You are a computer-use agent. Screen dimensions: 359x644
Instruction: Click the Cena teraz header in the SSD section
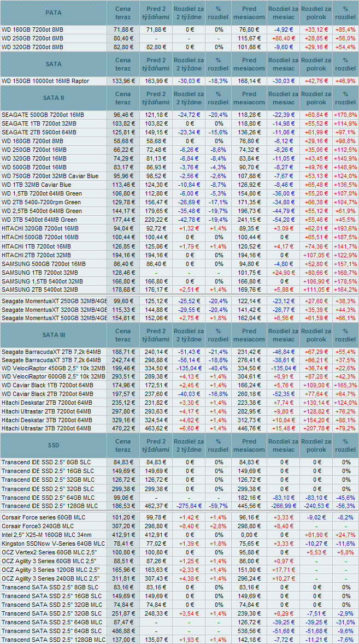[123, 445]
